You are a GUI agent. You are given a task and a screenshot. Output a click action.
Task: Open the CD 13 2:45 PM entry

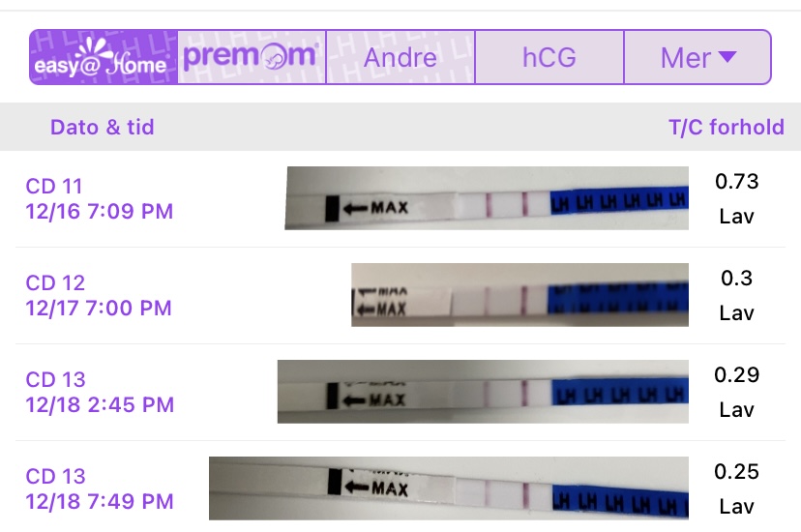point(101,392)
